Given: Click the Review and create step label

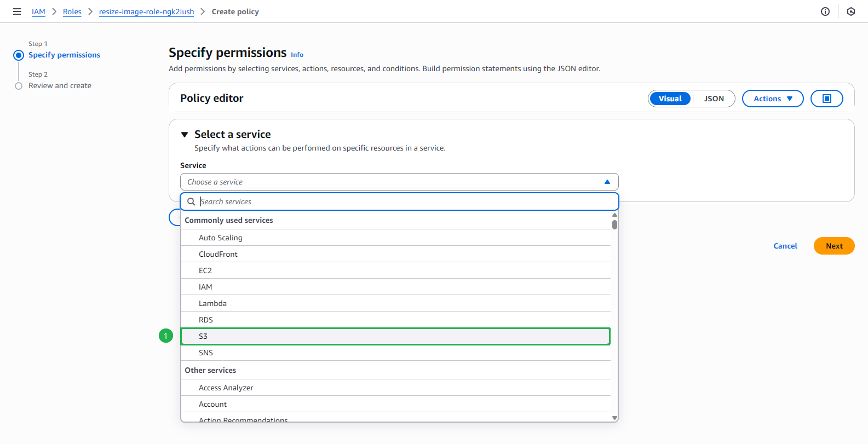Looking at the screenshot, I should [60, 85].
